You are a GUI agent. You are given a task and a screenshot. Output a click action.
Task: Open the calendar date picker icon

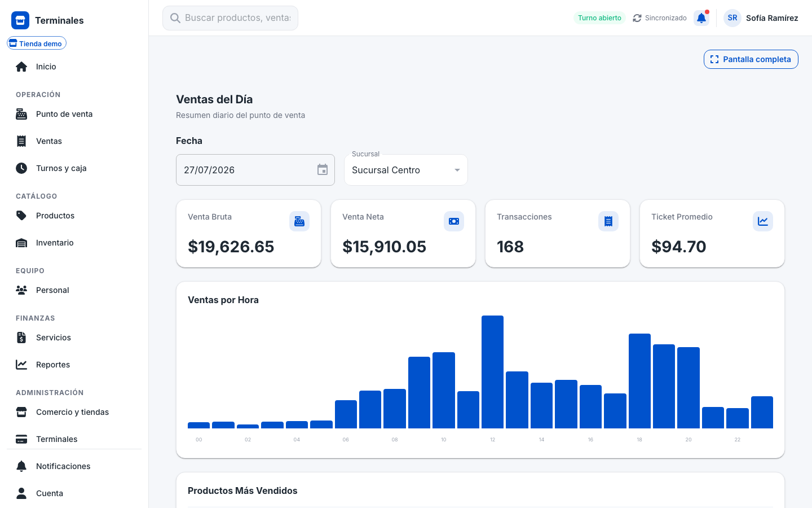tap(323, 170)
